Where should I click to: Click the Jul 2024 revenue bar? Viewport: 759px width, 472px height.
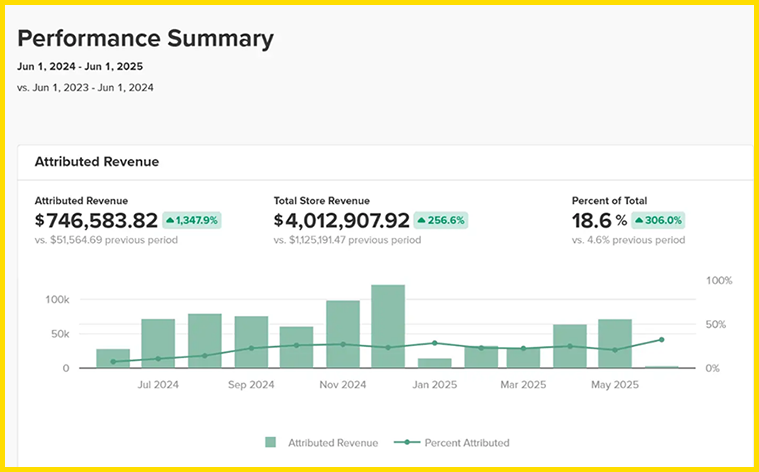tap(158, 343)
